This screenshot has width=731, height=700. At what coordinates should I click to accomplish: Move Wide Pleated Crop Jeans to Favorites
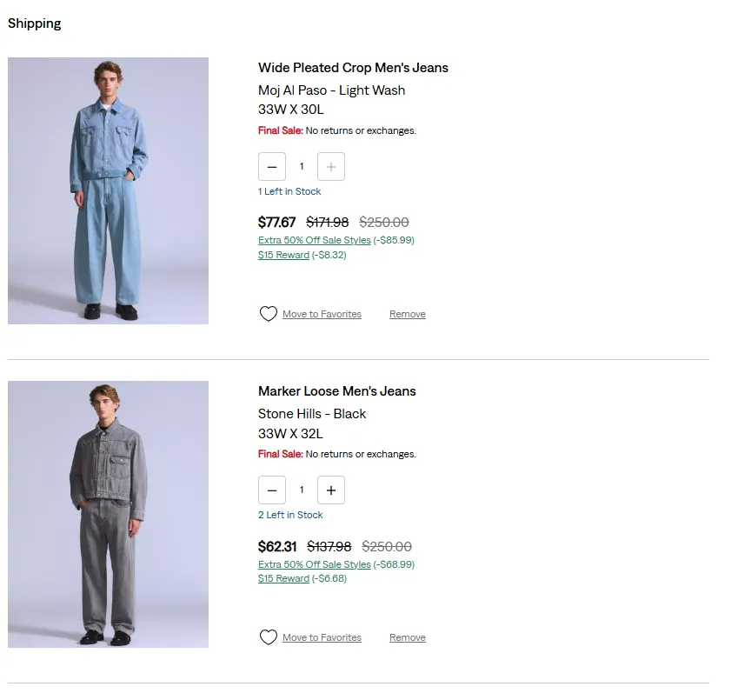pyautogui.click(x=322, y=314)
